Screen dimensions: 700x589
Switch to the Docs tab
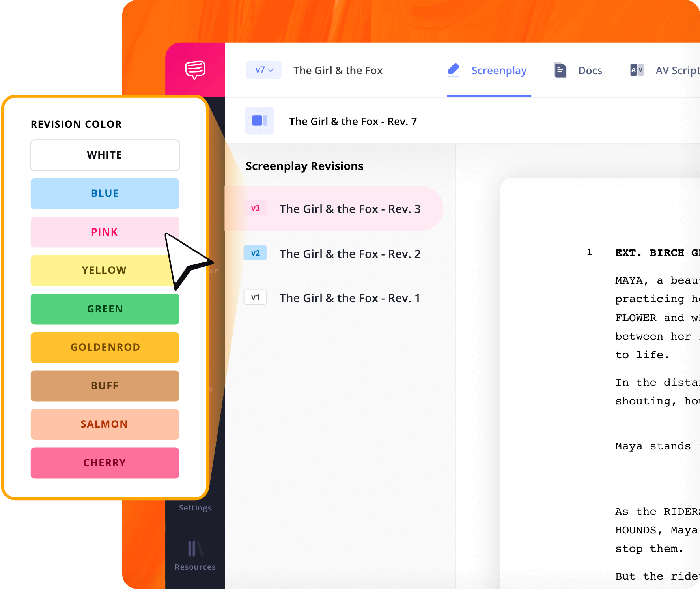(x=590, y=70)
